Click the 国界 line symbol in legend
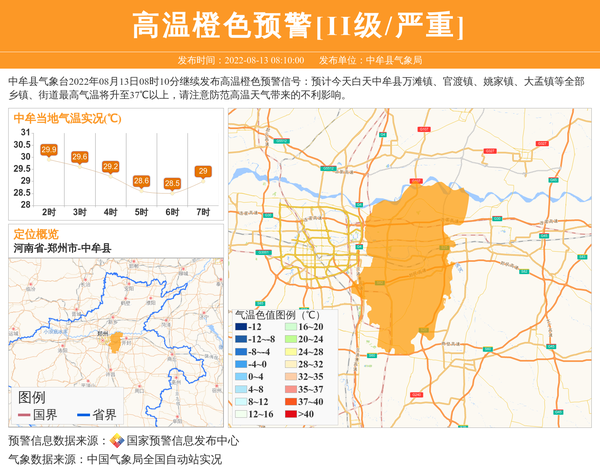 pyautogui.click(x=24, y=415)
